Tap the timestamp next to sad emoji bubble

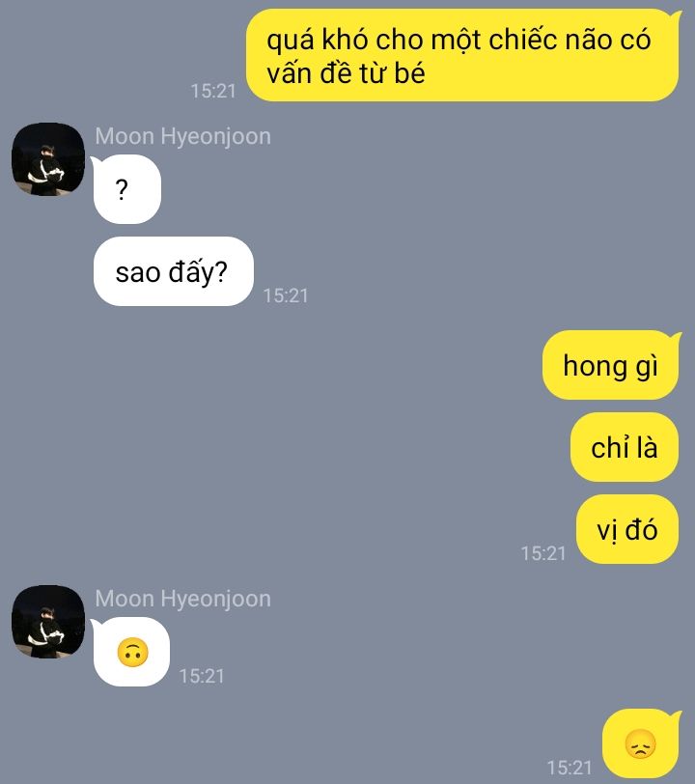(570, 768)
